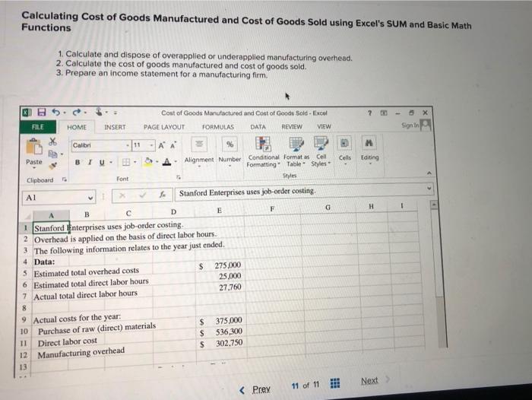
Task: Open Clipboard pane dialog launcher
Action: click(x=64, y=179)
